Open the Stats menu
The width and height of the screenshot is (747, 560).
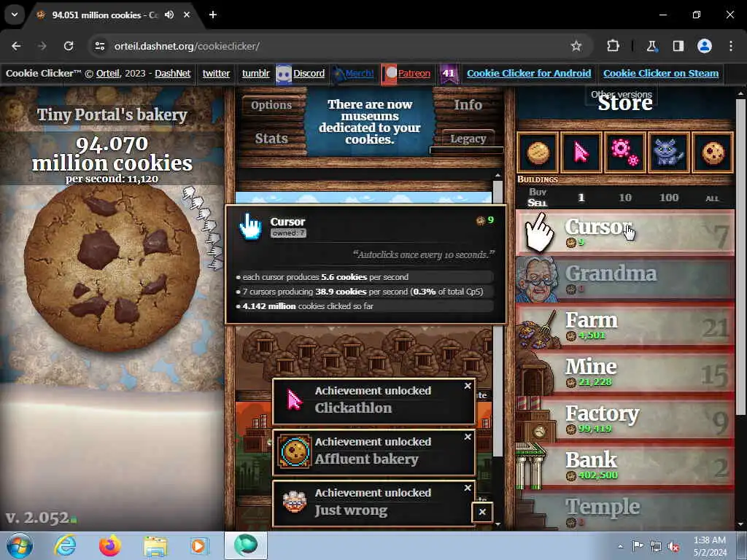271,139
